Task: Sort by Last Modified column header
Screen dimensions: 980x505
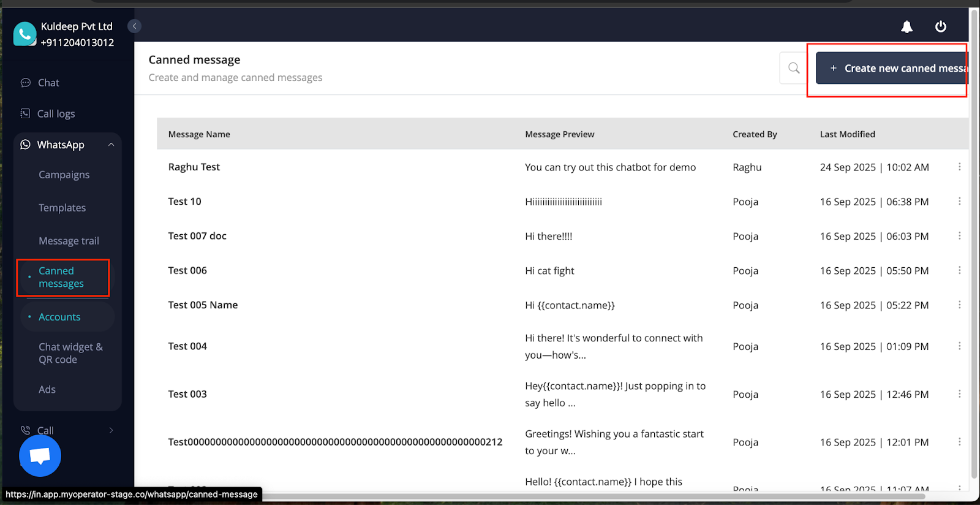Action: 847,134
